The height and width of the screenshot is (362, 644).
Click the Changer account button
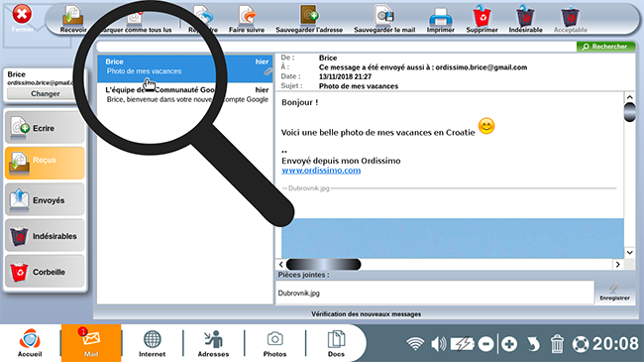point(46,94)
